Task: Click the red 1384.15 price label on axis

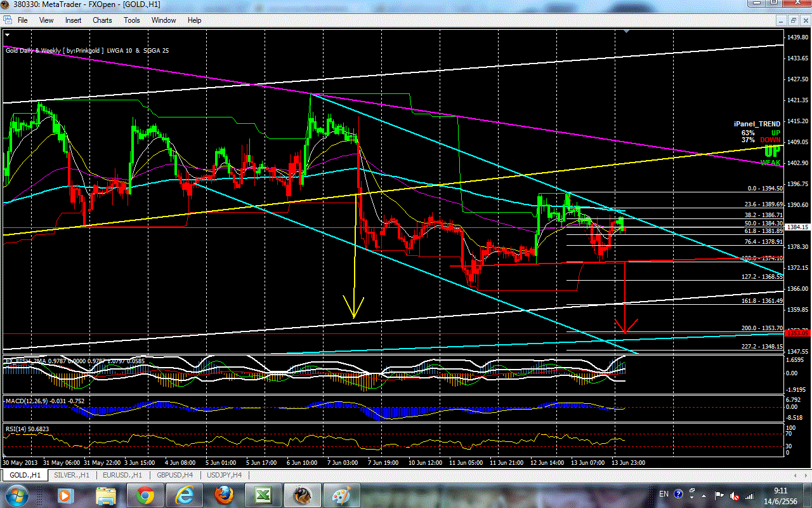Action: pyautogui.click(x=797, y=227)
